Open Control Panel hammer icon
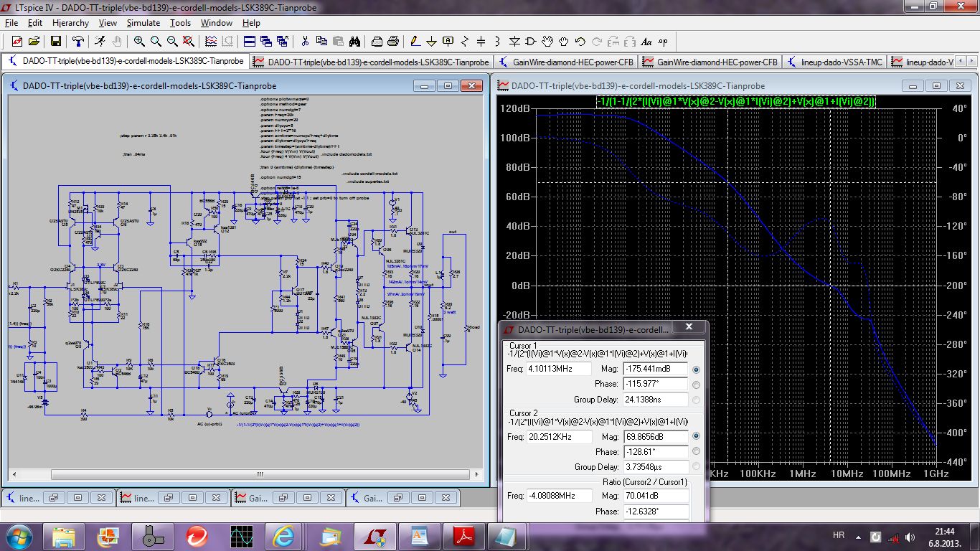The width and height of the screenshot is (980, 551). point(77,41)
